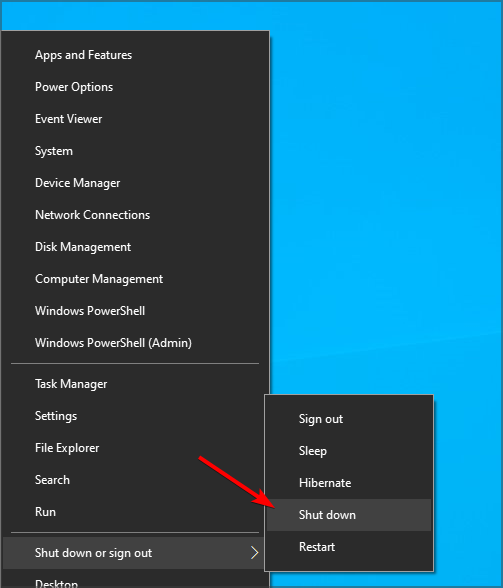This screenshot has height=588, width=503.
Task: Click Sign out in the submenu
Action: 349,419
